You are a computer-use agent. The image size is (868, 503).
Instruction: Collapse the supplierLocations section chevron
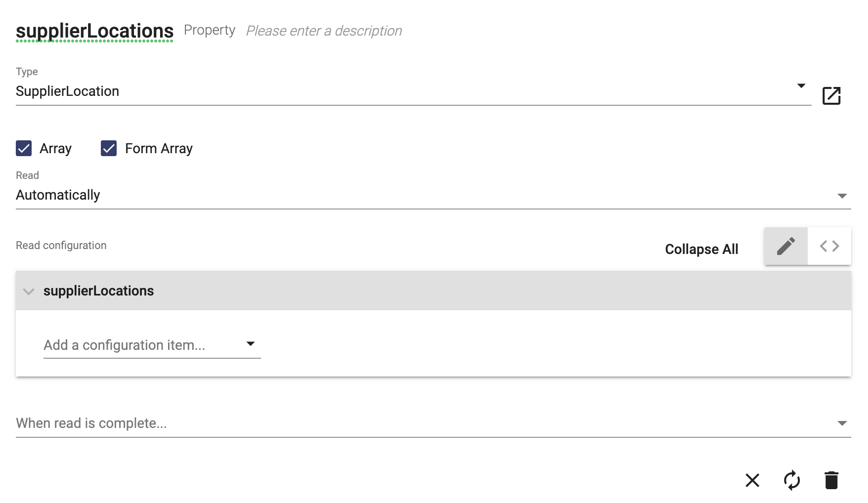(x=29, y=292)
